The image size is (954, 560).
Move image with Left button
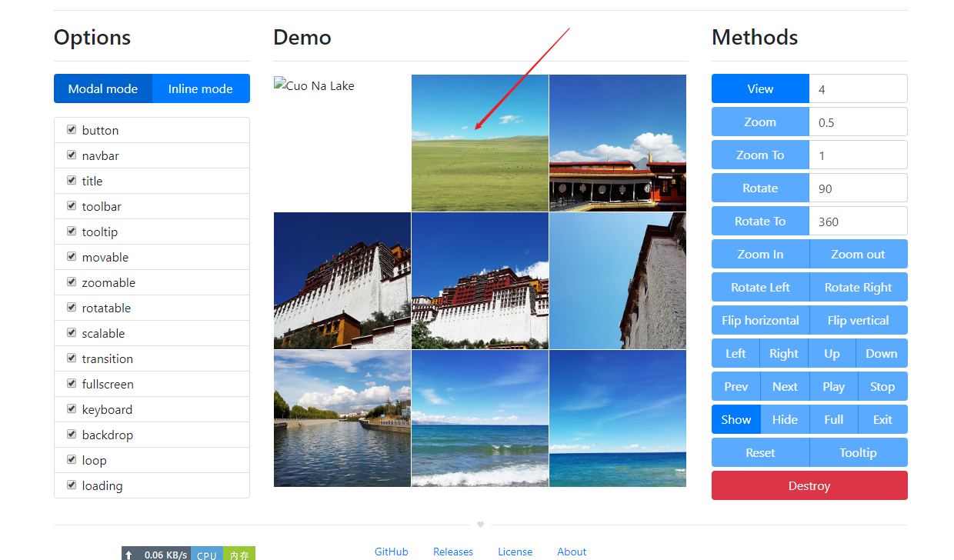click(736, 353)
